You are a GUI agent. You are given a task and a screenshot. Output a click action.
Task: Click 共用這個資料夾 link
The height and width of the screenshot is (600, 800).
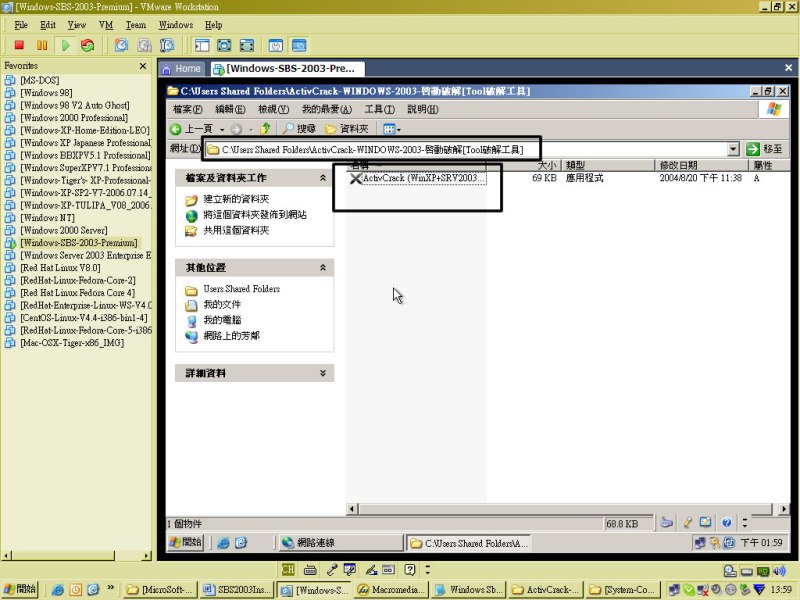pyautogui.click(x=236, y=231)
